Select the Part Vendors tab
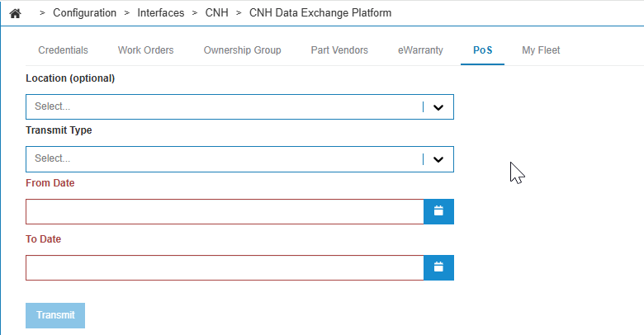The width and height of the screenshot is (644, 335). 339,50
